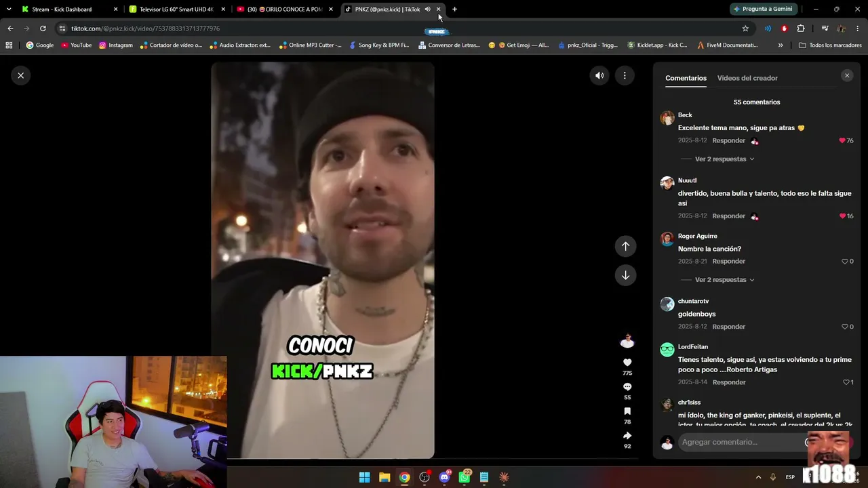The width and height of the screenshot is (868, 488).
Task: Open the creator's profile avatar beside the video
Action: tap(627, 340)
